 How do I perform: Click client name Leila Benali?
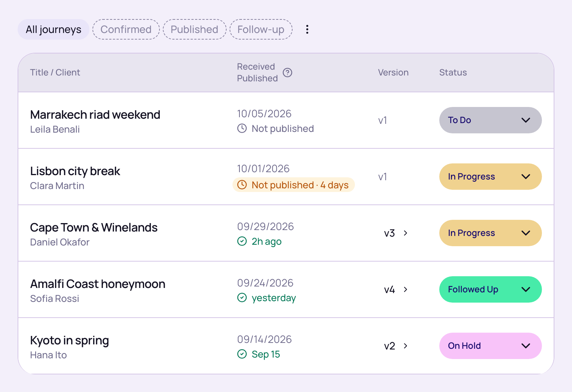tap(55, 129)
